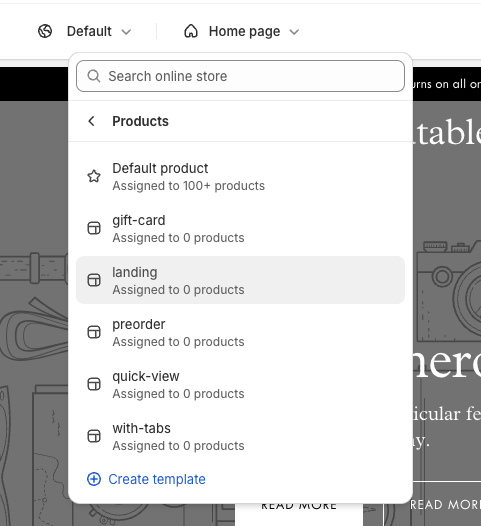481x526 pixels.
Task: Select the landing template entry
Action: click(240, 280)
